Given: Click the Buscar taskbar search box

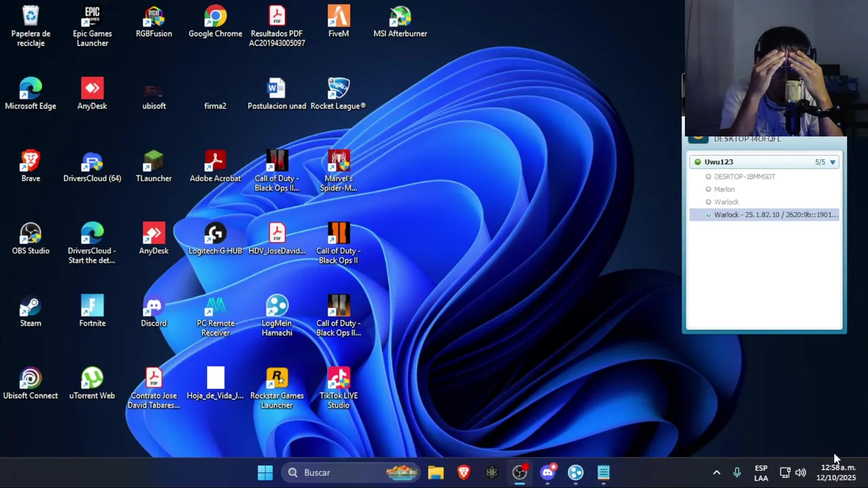Looking at the screenshot, I should click(x=351, y=472).
